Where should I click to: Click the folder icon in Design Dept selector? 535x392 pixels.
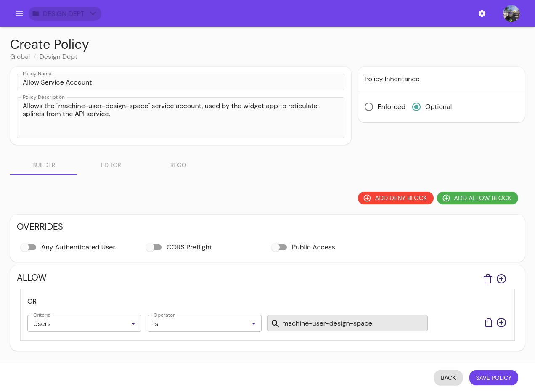pyautogui.click(x=36, y=13)
